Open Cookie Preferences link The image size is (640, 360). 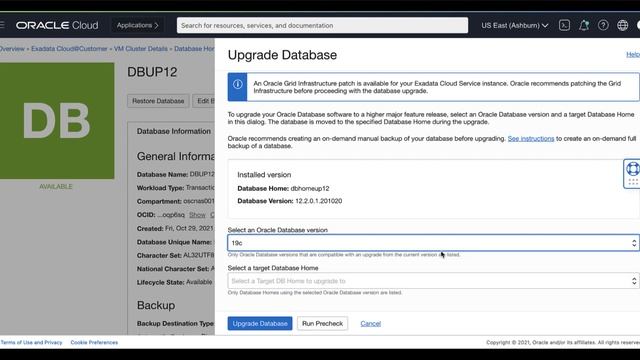pos(94,342)
